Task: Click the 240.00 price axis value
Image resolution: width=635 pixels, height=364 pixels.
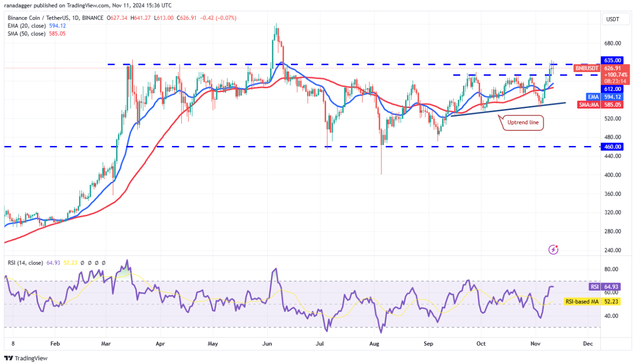Action: pyautogui.click(x=613, y=250)
